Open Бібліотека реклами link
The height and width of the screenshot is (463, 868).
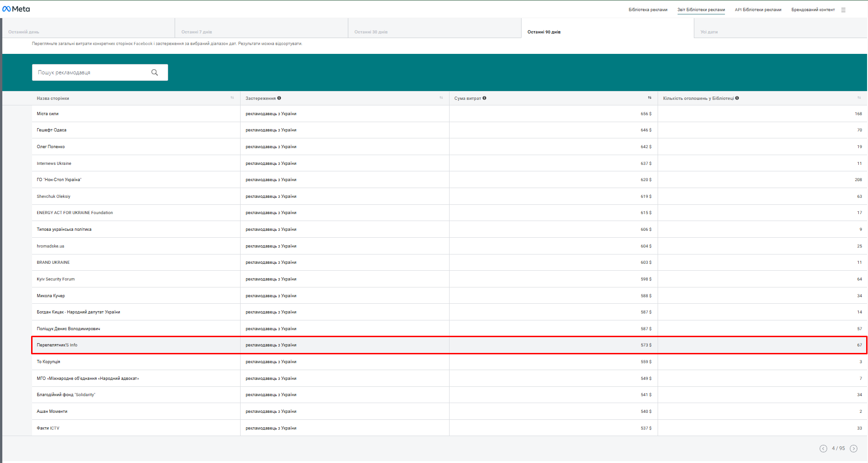(648, 10)
